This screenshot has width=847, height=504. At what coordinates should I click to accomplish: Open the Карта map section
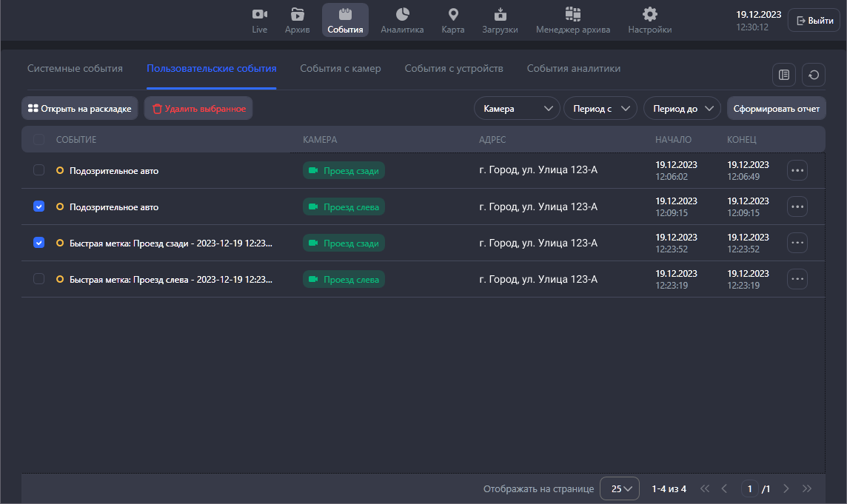(453, 20)
